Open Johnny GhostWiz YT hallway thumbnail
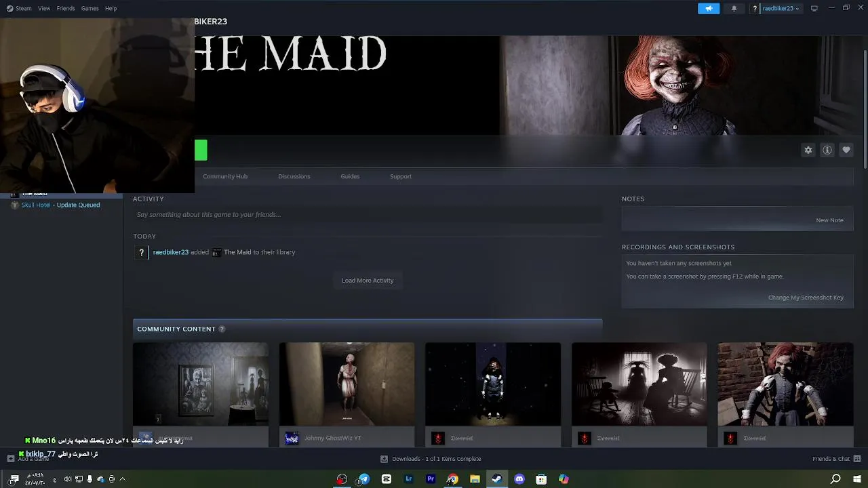868x488 pixels. pos(347,384)
